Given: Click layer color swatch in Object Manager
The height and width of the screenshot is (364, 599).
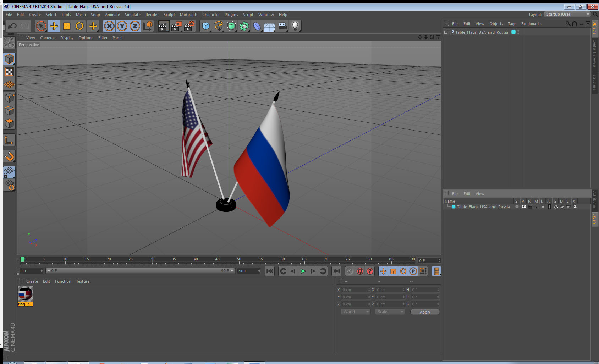Looking at the screenshot, I should 513,32.
